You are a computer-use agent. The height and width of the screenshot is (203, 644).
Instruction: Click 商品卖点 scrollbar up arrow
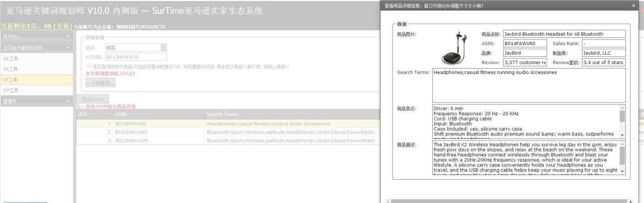(x=622, y=108)
